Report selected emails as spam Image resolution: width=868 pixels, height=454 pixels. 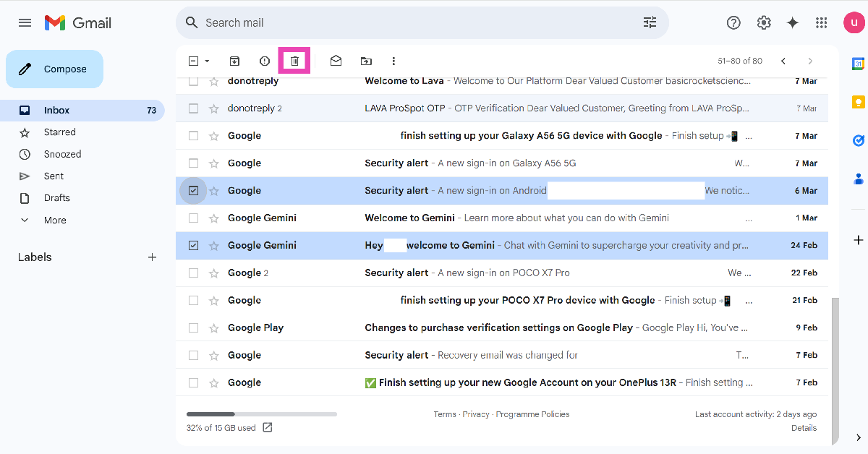[x=265, y=61]
